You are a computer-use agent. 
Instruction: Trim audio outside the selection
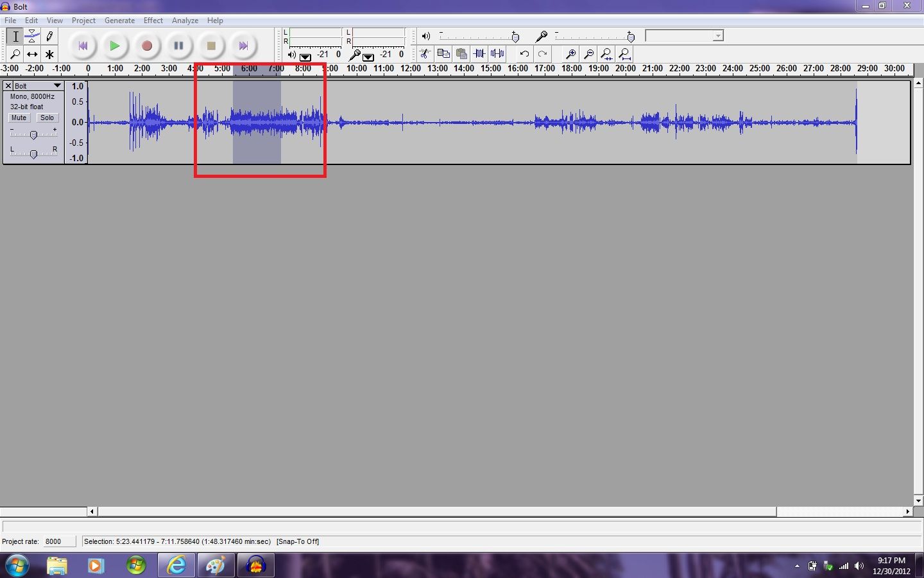pyautogui.click(x=479, y=54)
